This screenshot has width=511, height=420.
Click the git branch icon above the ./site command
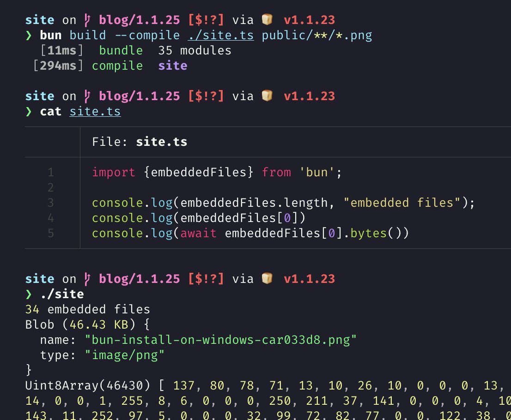[x=87, y=279]
